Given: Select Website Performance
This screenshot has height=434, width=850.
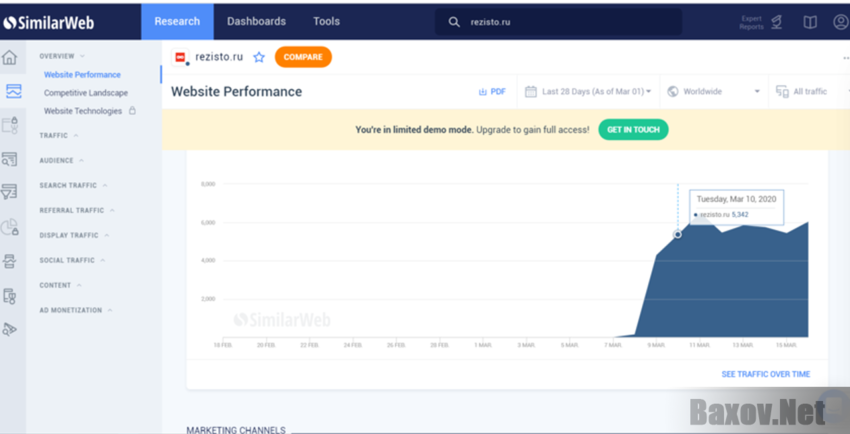Looking at the screenshot, I should (x=82, y=75).
